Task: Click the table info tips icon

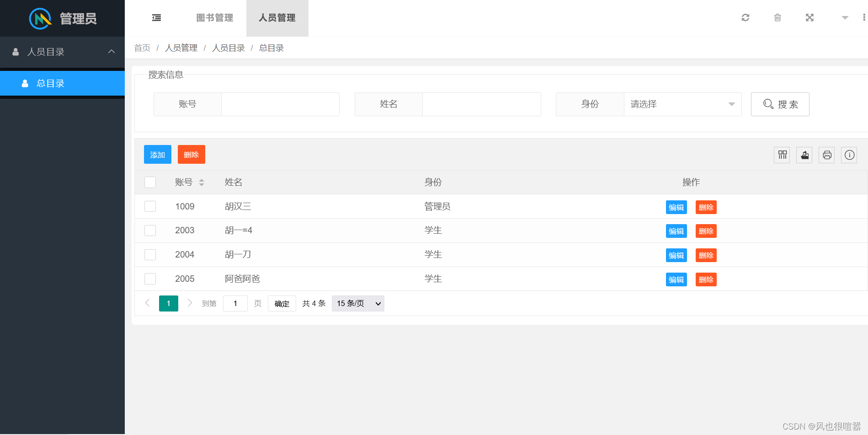Action: 849,155
